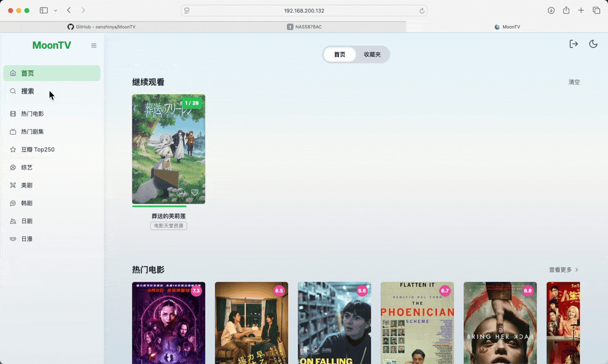608x364 pixels.
Task: Select 综艺 category in the sidebar
Action: click(27, 168)
